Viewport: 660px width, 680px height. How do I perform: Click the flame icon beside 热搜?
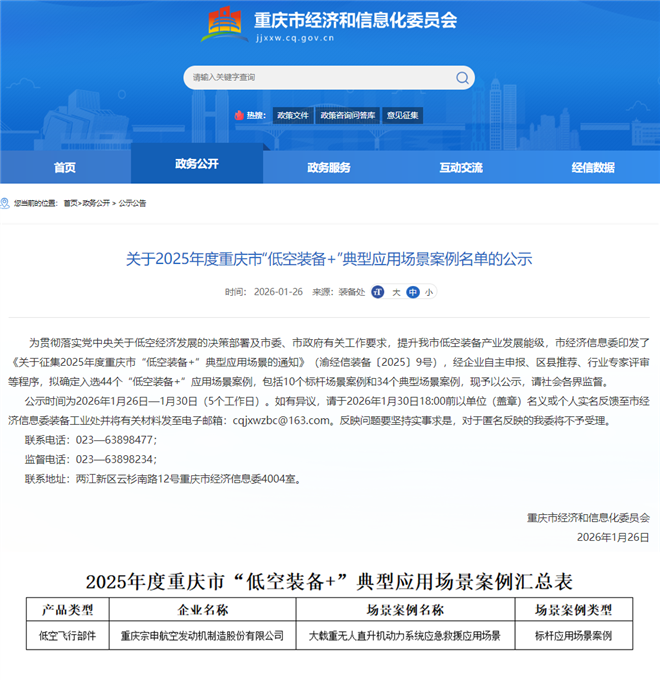click(x=239, y=115)
